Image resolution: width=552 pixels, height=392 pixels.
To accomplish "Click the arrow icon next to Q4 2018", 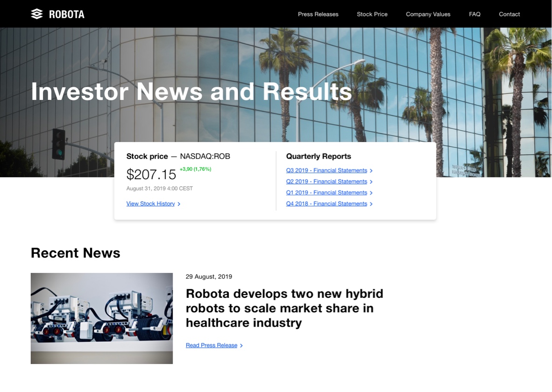I will coord(371,204).
